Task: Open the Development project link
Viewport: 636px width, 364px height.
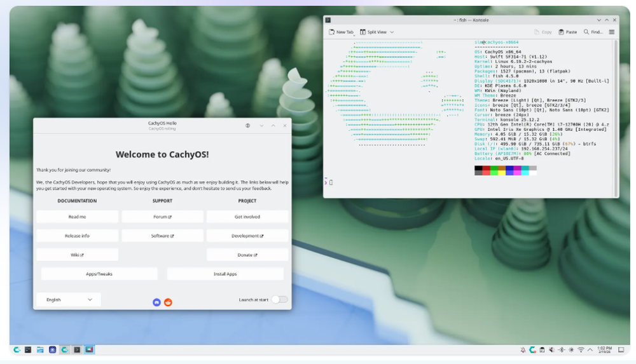Action: pyautogui.click(x=247, y=236)
